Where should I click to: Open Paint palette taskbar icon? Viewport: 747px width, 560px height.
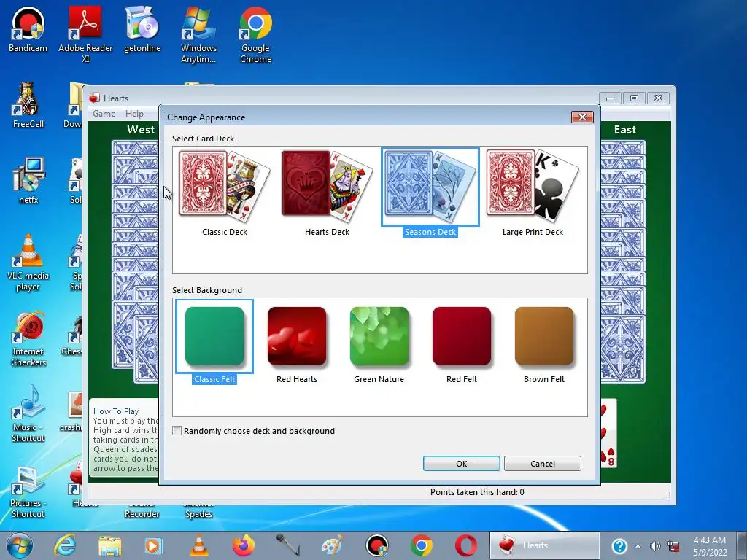click(x=332, y=545)
